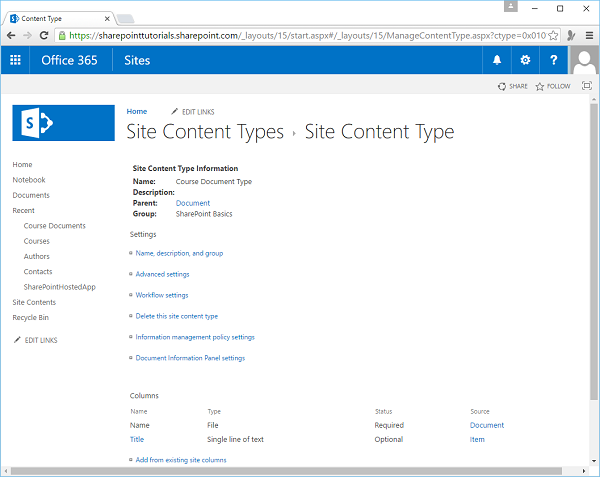The image size is (600, 477).
Task: Click the browser back arrow
Action: coord(11,34)
